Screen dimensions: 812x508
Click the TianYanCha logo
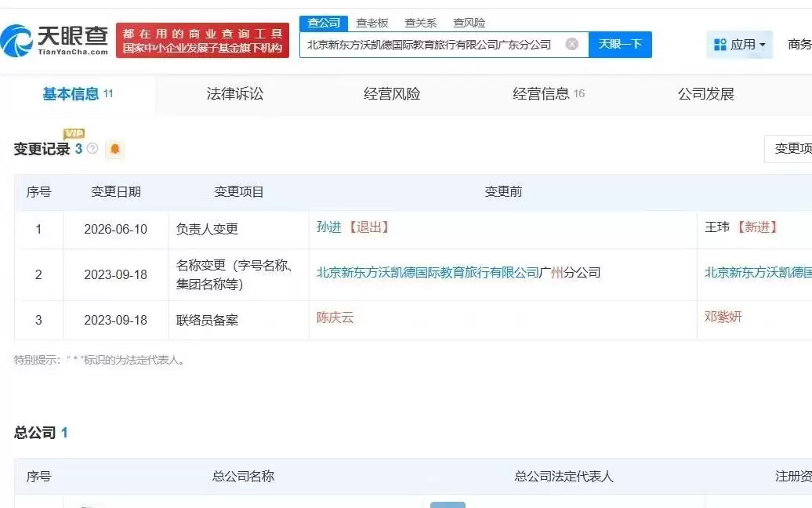54,41
